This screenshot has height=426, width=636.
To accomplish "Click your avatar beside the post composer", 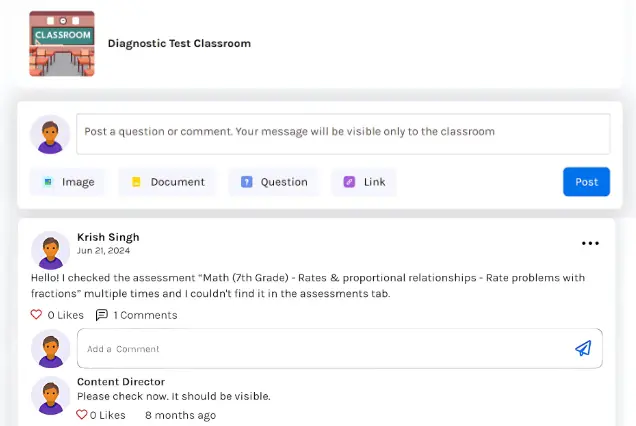I will [50, 134].
